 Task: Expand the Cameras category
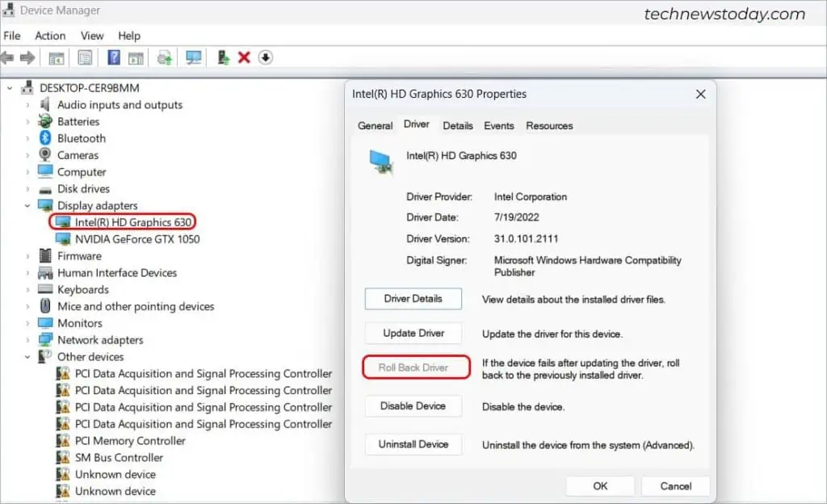[x=27, y=156]
